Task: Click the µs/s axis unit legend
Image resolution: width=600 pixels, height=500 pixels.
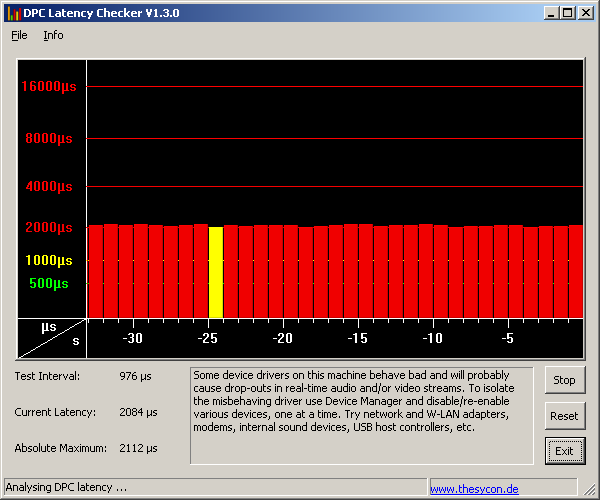Action: [x=52, y=338]
